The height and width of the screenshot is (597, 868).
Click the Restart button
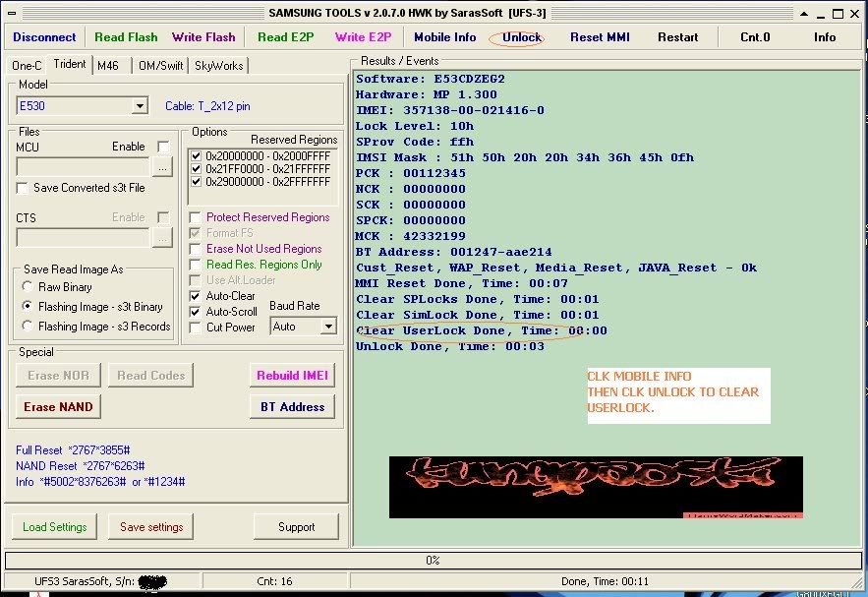tap(677, 37)
